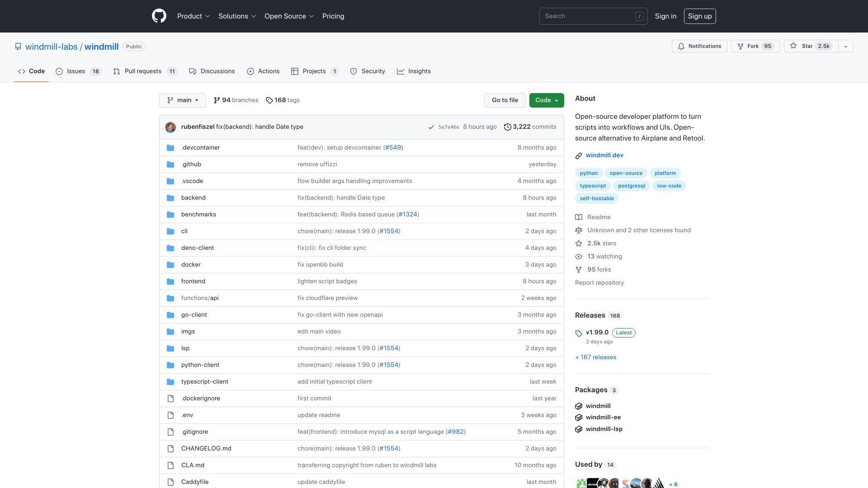
Task: Click the Sign up button
Action: 700,16
